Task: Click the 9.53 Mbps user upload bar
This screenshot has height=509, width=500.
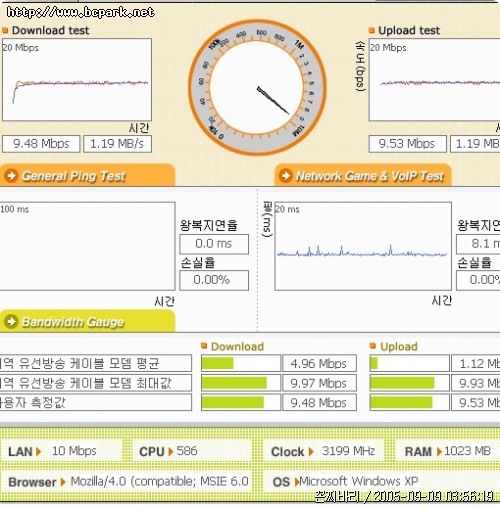Action: click(409, 402)
